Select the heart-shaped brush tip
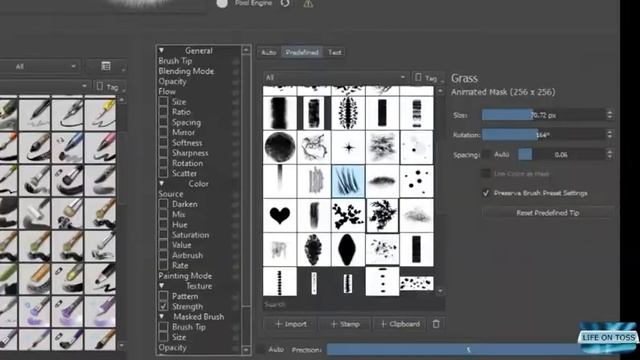Image resolution: width=640 pixels, height=360 pixels. tap(280, 215)
